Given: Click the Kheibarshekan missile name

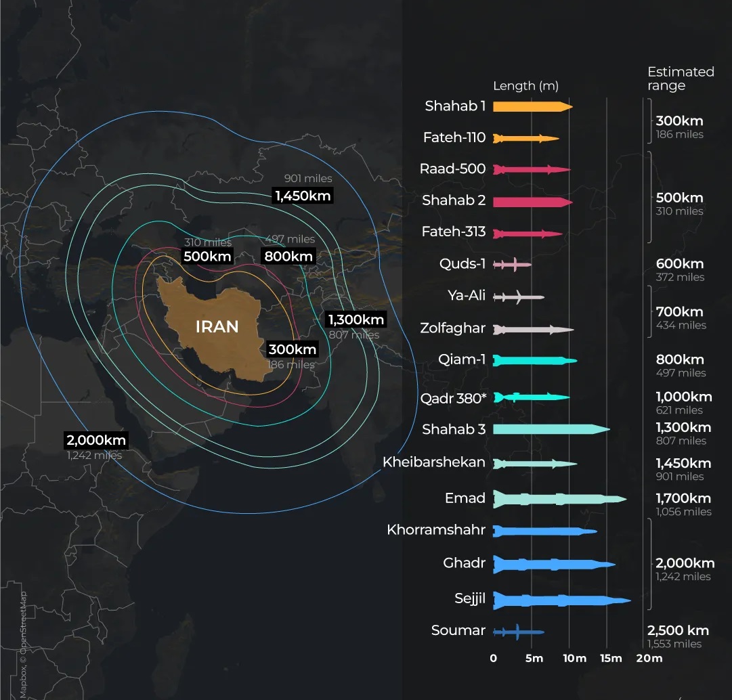Looking at the screenshot, I should (x=433, y=462).
